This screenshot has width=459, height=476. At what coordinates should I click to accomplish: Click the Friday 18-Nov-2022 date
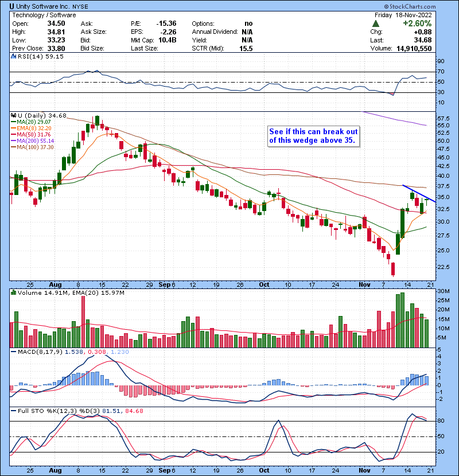pos(403,15)
